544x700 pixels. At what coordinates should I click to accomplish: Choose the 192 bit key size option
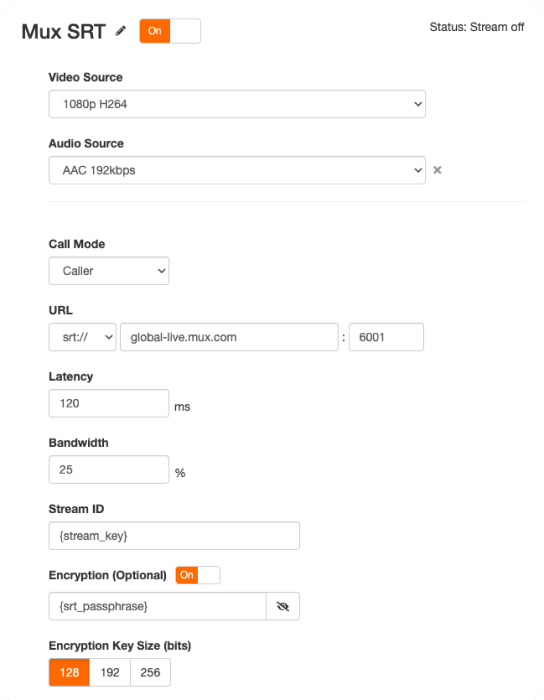coord(110,672)
